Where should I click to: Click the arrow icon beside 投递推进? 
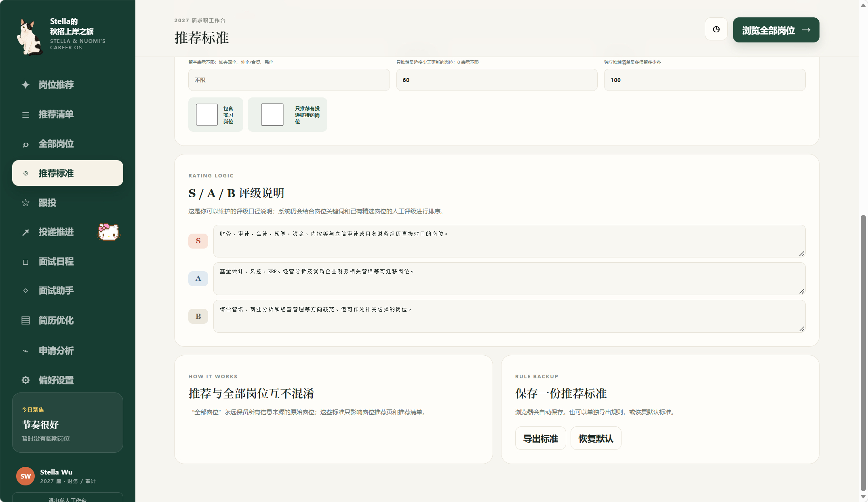[25, 232]
